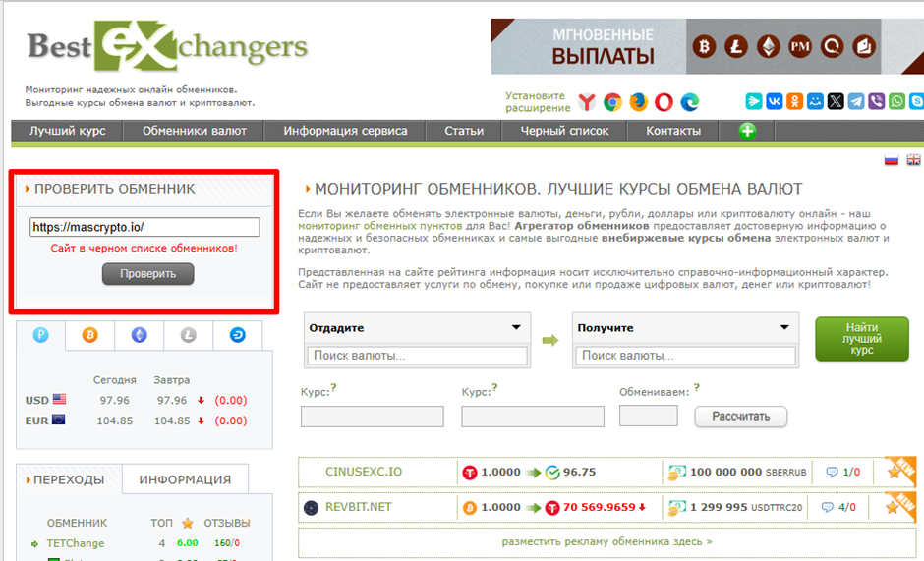This screenshot has width=924, height=561.
Task: Click the Мгновенные выплаты banner
Action: [x=707, y=46]
